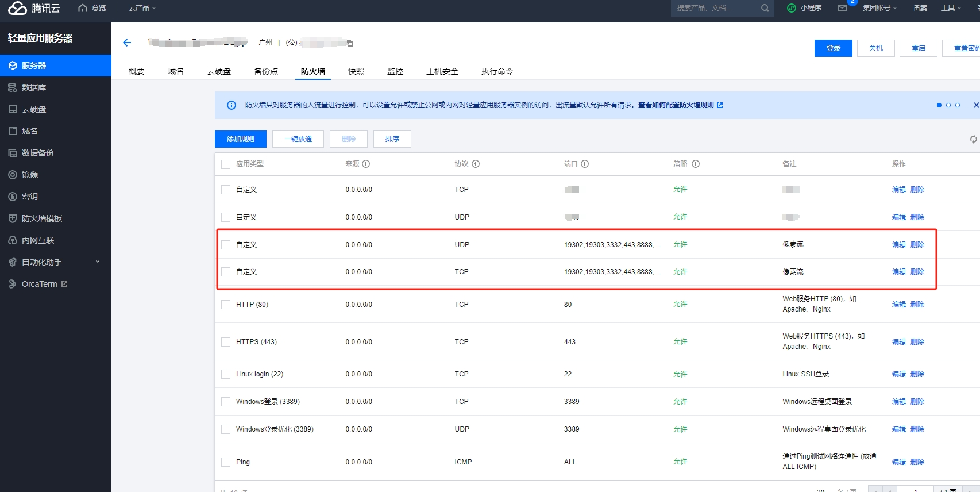This screenshot has height=492, width=980.
Task: Click the search magnifier icon in top bar
Action: point(765,8)
